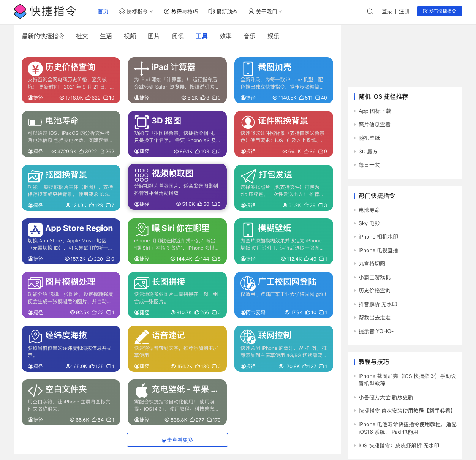Switch to the 效率 category tab
476x460 pixels.
(225, 36)
